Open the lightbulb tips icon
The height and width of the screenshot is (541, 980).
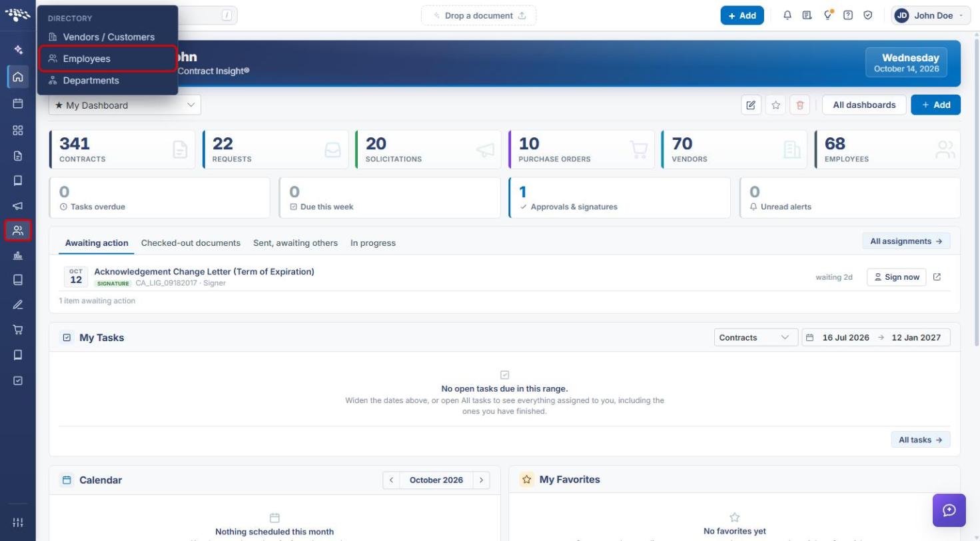pyautogui.click(x=828, y=15)
